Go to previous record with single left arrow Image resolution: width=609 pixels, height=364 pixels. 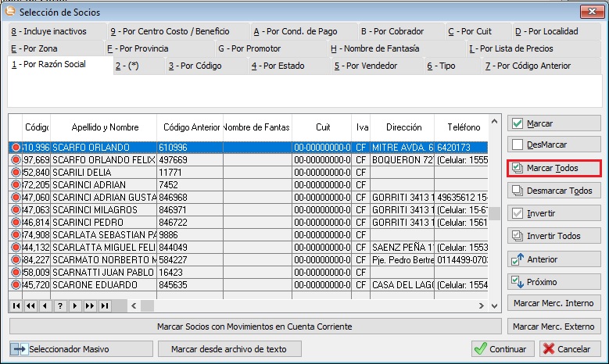point(45,305)
